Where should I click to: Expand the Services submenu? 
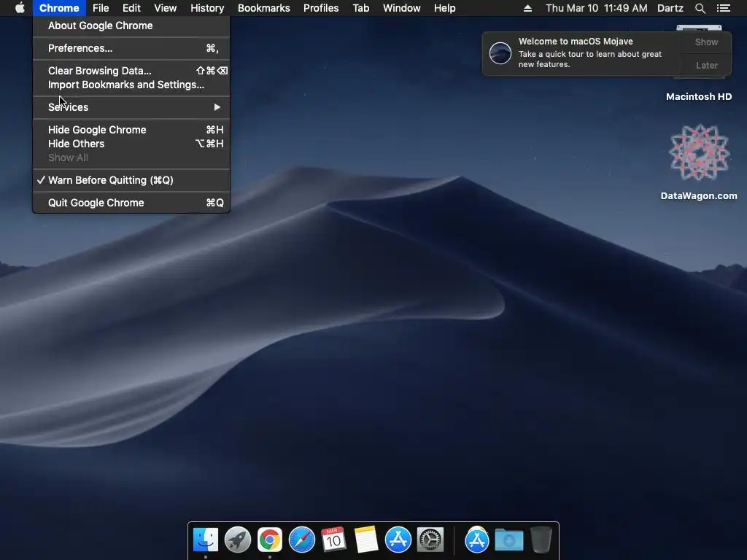click(131, 107)
